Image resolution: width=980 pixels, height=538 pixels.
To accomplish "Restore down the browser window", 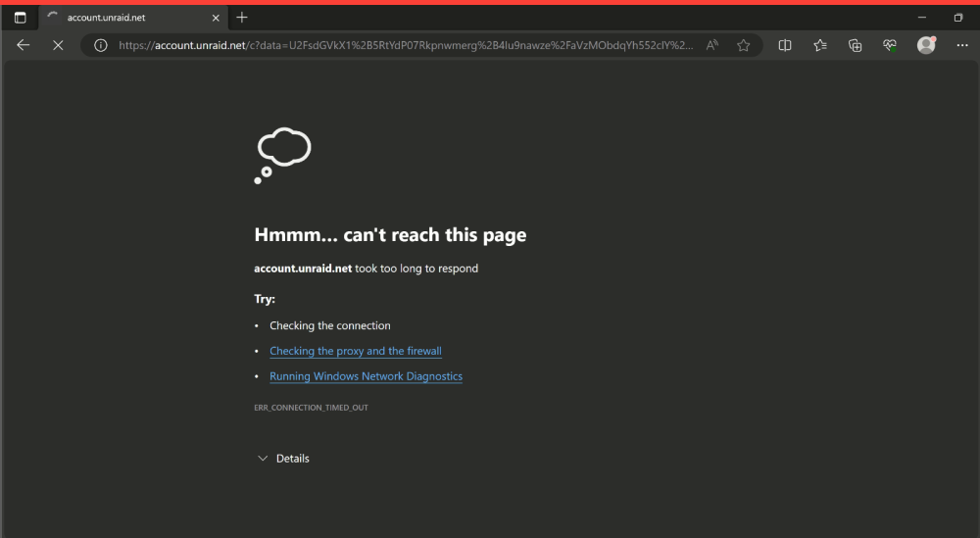I will pyautogui.click(x=958, y=18).
